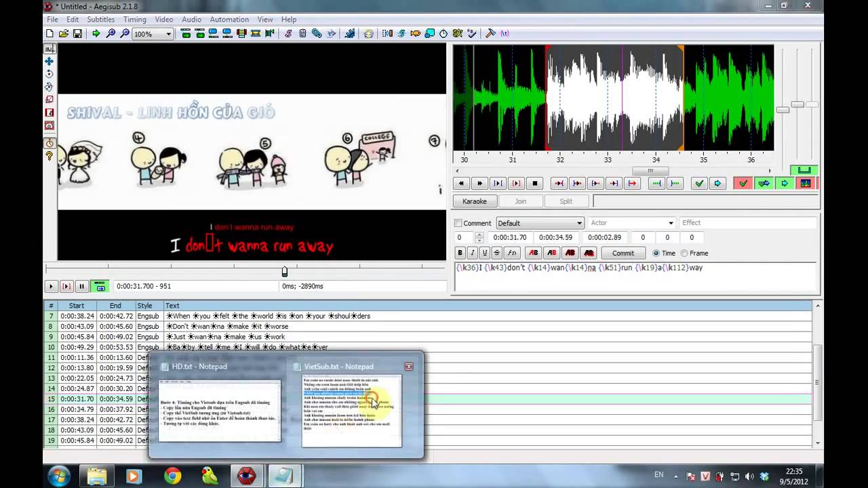Click the cycle tag hiding icon
The width and height of the screenshot is (868, 488).
coord(505,33)
